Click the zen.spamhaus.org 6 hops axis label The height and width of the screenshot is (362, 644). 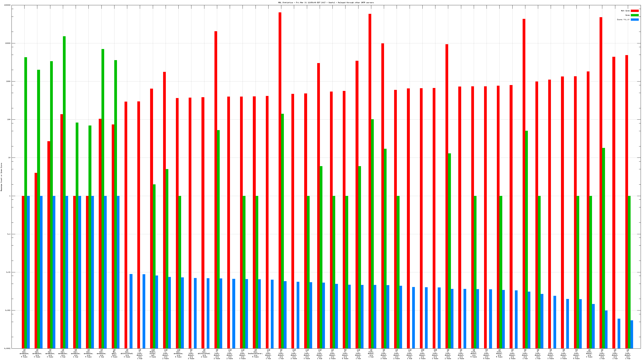(x=178, y=353)
